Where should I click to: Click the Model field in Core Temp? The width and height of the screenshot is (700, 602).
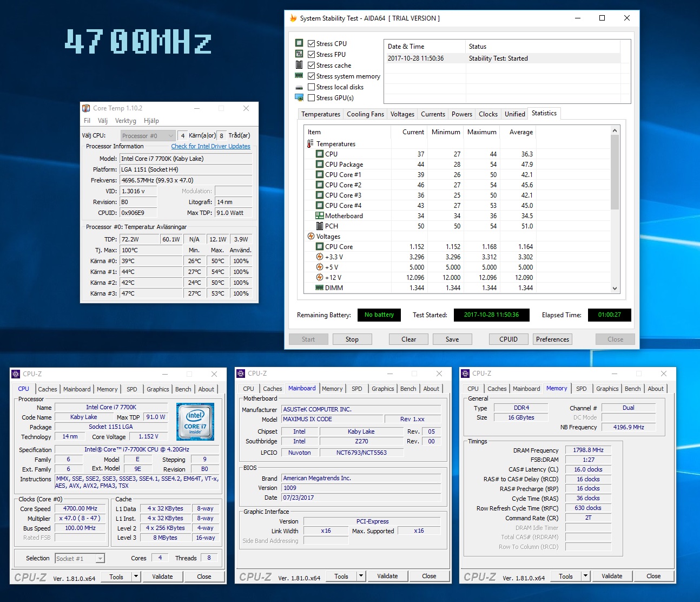186,159
